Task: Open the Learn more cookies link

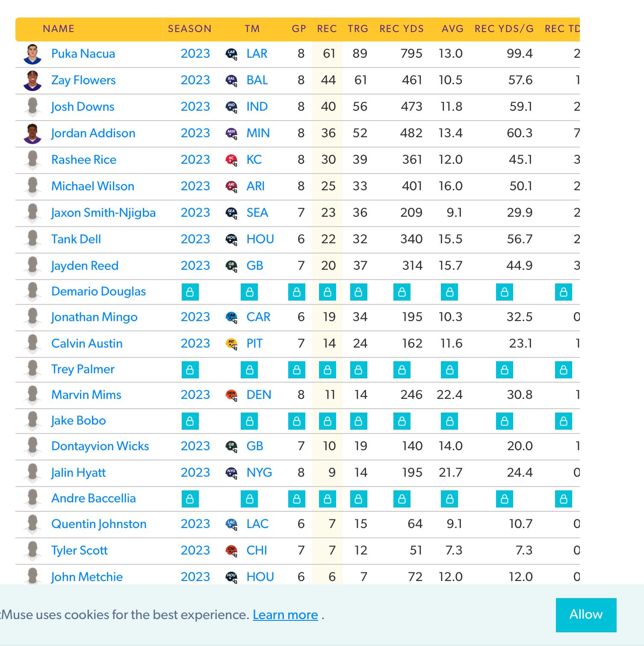Action: pos(285,615)
